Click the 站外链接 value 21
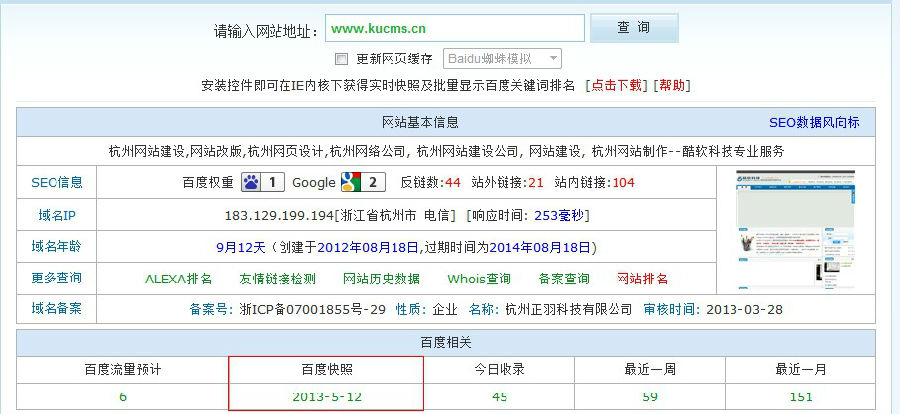Screen dimensions: 900x414 point(536,183)
